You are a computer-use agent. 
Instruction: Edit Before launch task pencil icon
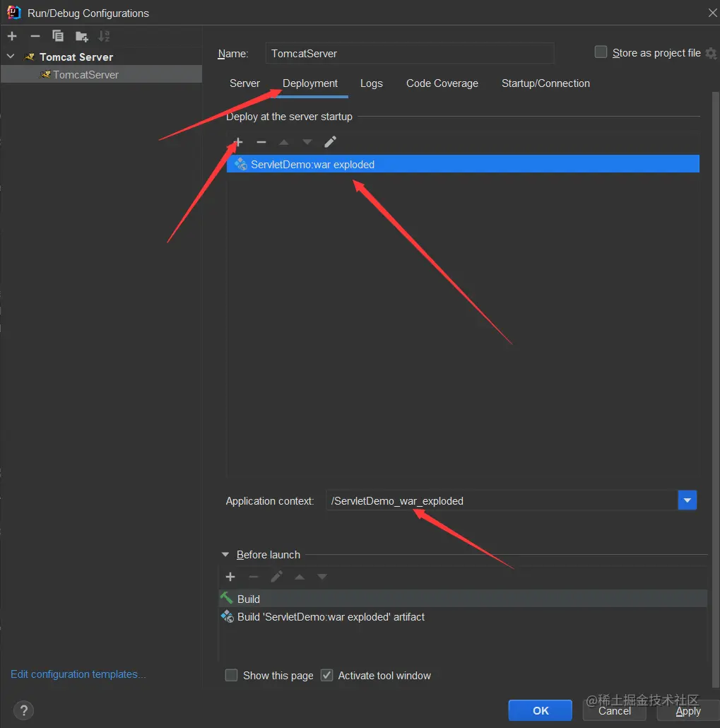[277, 577]
